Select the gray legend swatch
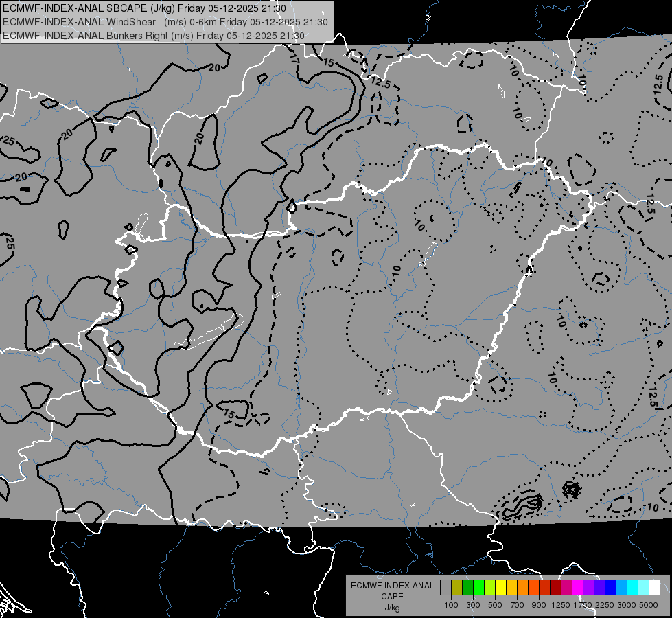Screen dimensions: 672x618 tap(445, 587)
